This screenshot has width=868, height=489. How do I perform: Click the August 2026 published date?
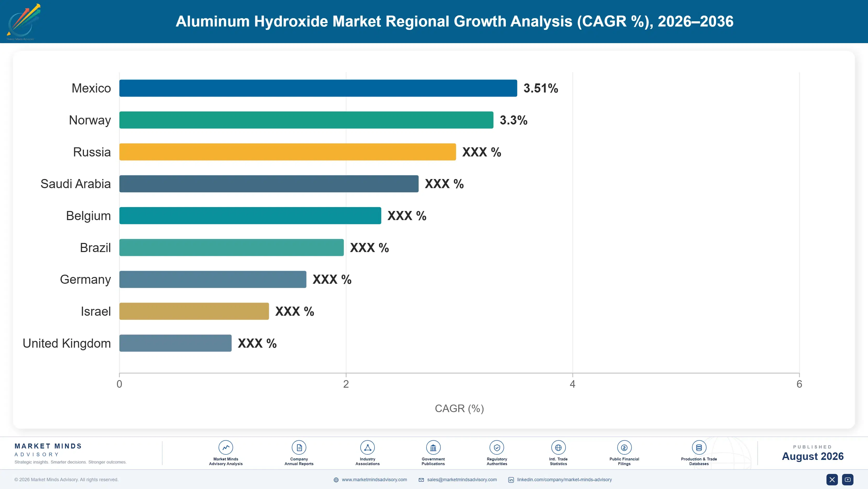[x=812, y=456]
